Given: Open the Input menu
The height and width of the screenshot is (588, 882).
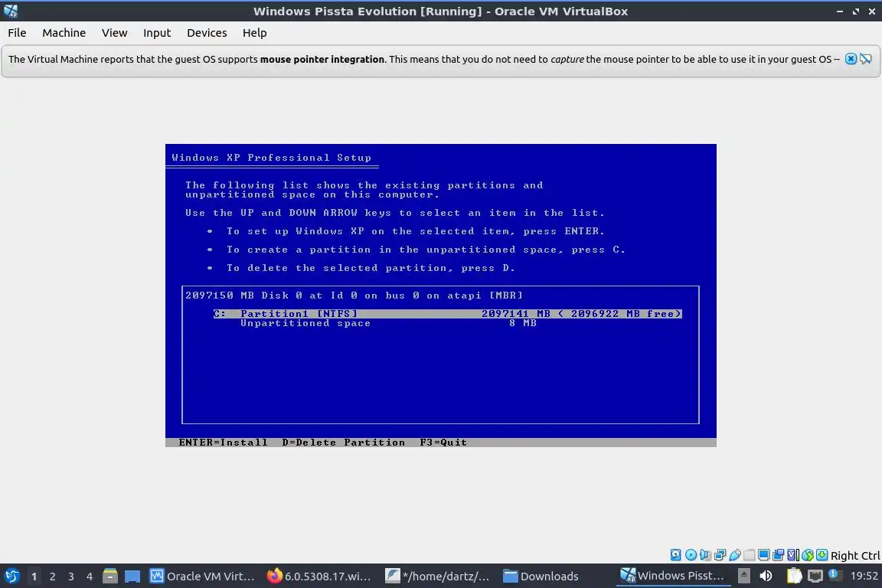Looking at the screenshot, I should click(157, 33).
